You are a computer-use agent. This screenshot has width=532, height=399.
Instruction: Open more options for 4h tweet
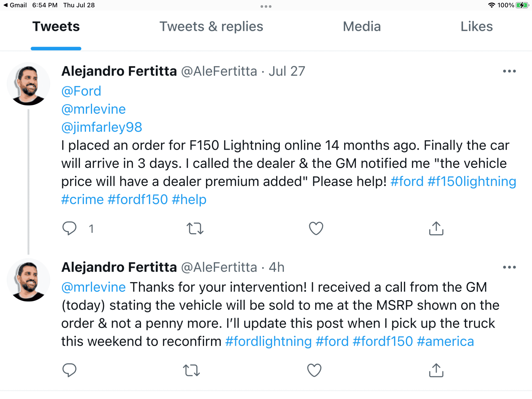[509, 267]
